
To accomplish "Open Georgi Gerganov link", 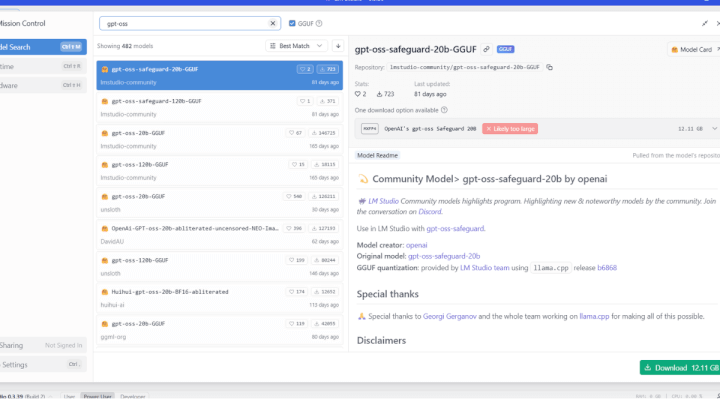I will [450, 316].
